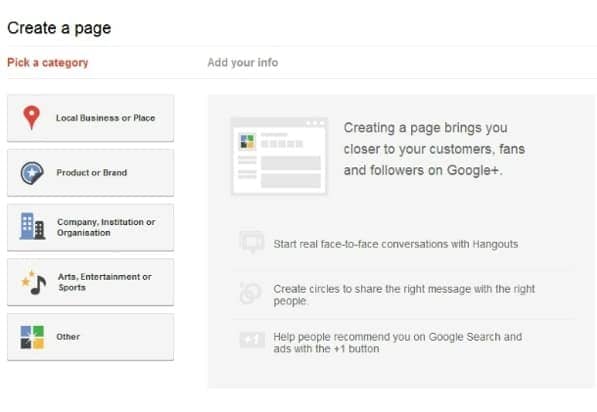597x412 pixels.
Task: Click the text about +1 button recommendations
Action: (x=397, y=343)
